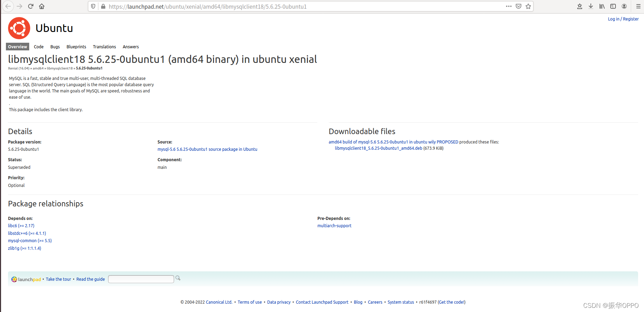Click the Optional priority value

tap(16, 186)
